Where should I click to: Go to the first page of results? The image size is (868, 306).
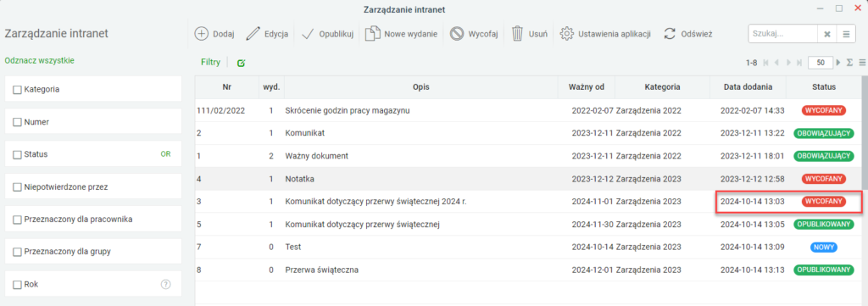(x=766, y=63)
